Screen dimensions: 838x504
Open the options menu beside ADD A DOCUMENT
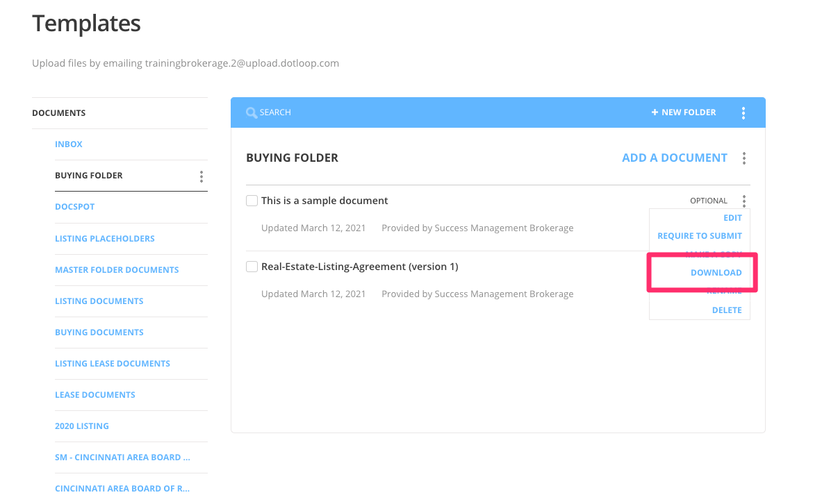(x=743, y=158)
